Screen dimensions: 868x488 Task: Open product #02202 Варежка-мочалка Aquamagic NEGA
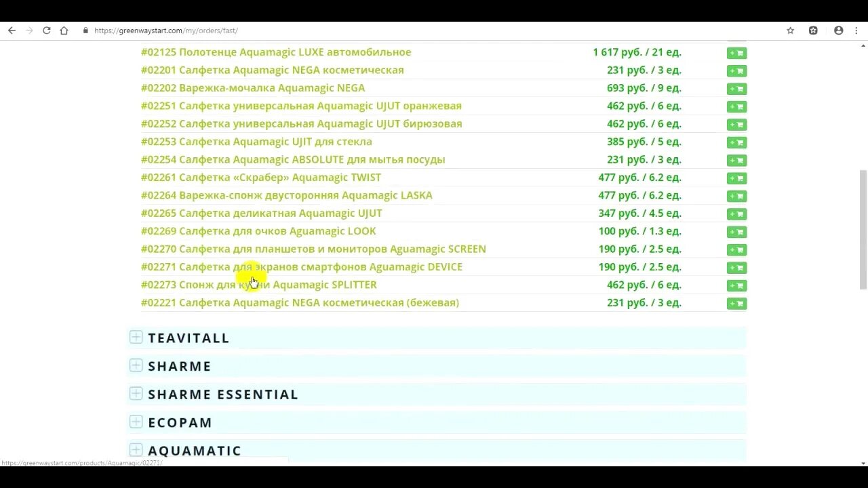pos(253,87)
